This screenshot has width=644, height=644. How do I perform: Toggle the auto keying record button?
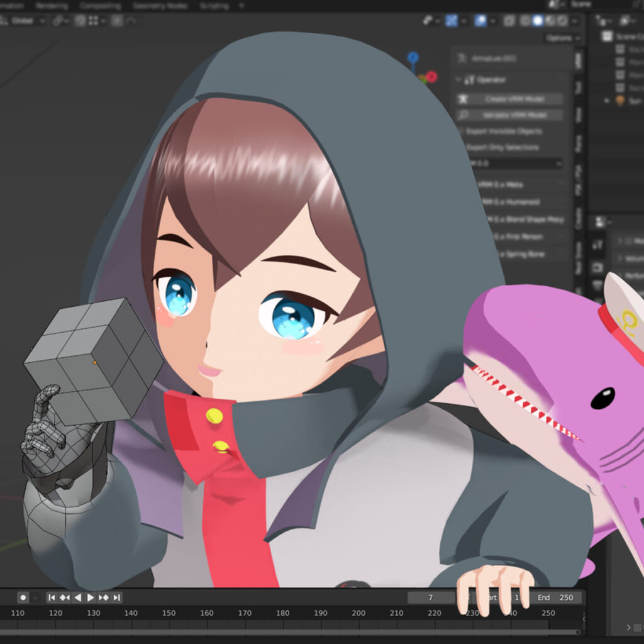(x=23, y=597)
